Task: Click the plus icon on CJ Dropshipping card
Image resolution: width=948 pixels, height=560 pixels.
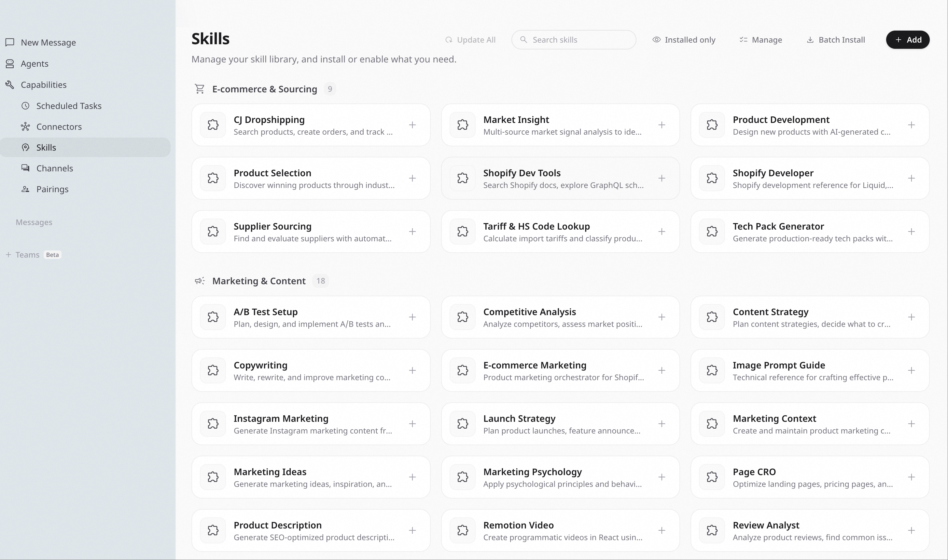Action: (412, 125)
